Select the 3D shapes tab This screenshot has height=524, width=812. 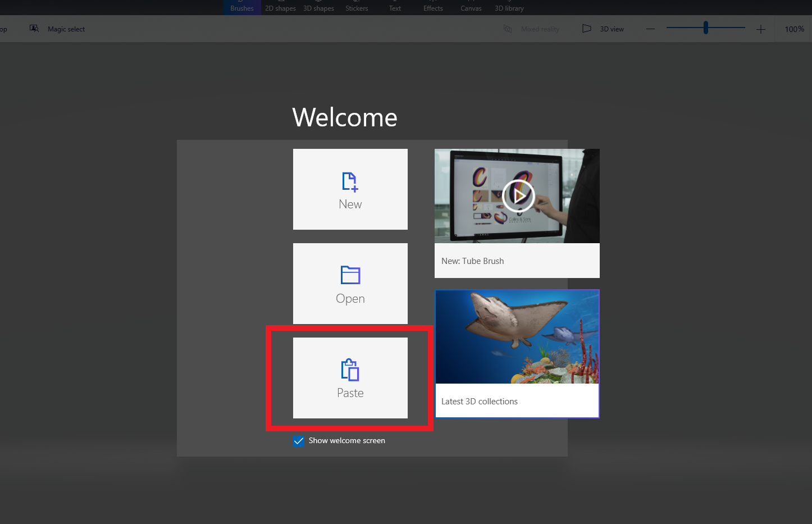point(318,7)
